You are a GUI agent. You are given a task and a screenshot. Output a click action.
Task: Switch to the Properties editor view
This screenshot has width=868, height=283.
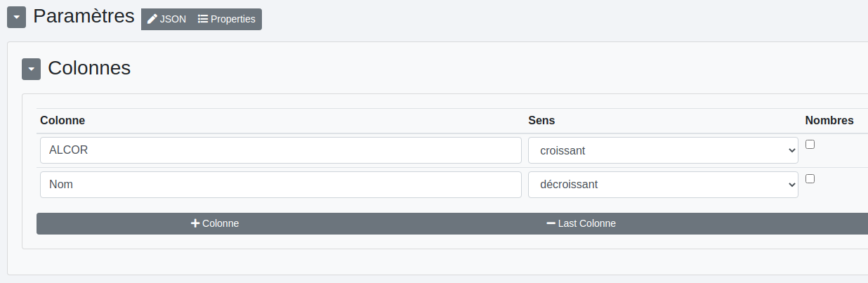tap(227, 20)
